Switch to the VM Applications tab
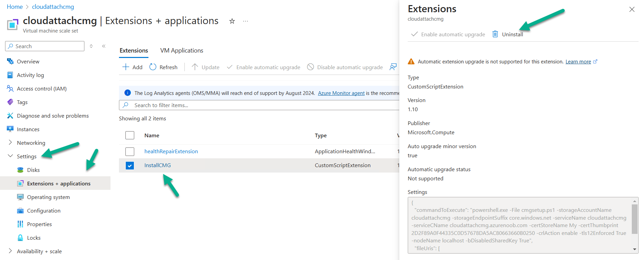644x260 pixels. pyautogui.click(x=182, y=51)
